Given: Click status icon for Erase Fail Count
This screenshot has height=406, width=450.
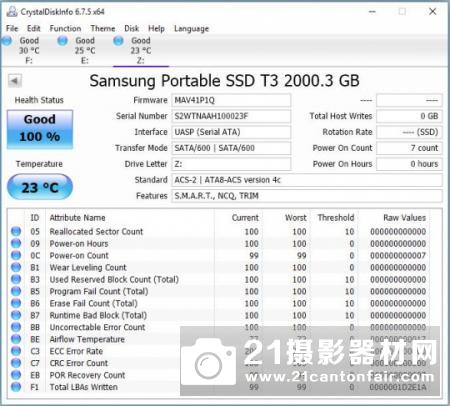Looking at the screenshot, I should [16, 303].
